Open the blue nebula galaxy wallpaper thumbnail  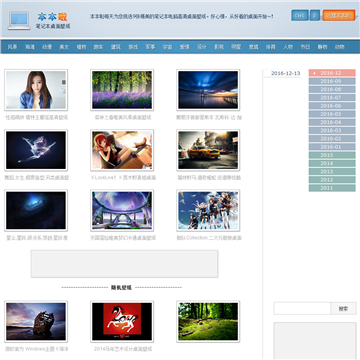(36, 210)
